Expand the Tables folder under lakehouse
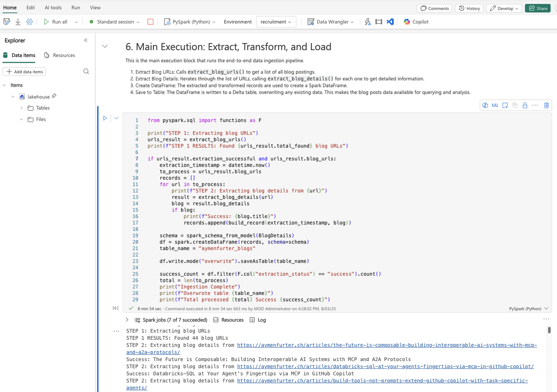Screen dimensions: 557x392 [x=21, y=108]
